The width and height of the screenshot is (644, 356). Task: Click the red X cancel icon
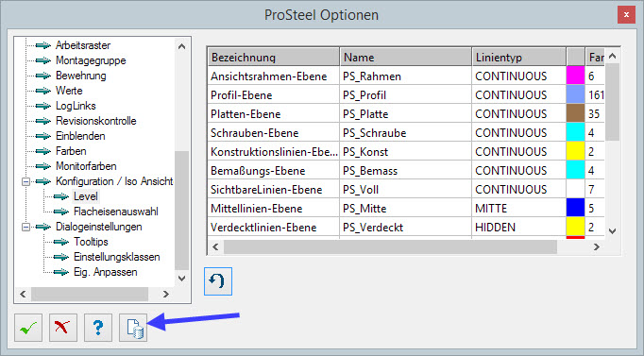pos(63,328)
